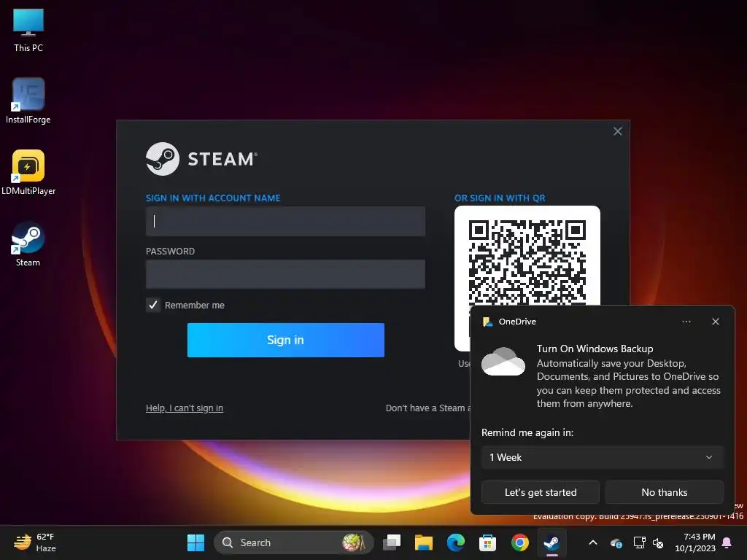Open the This PC desktop icon
Image resolution: width=747 pixels, height=560 pixels.
click(28, 29)
